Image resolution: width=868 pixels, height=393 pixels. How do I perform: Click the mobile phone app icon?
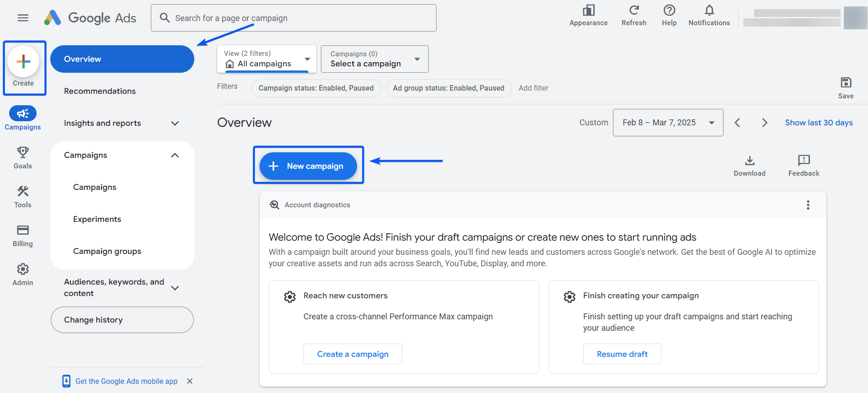pyautogui.click(x=66, y=381)
